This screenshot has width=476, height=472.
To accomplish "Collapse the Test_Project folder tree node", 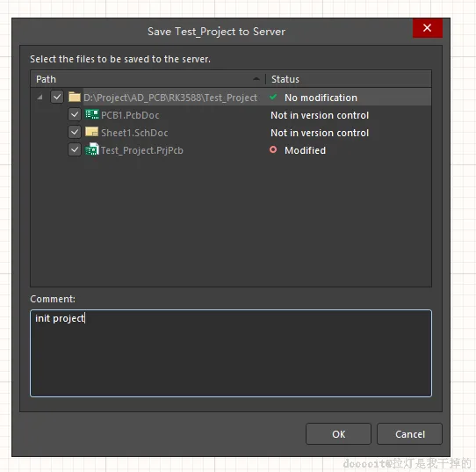I will (x=40, y=98).
